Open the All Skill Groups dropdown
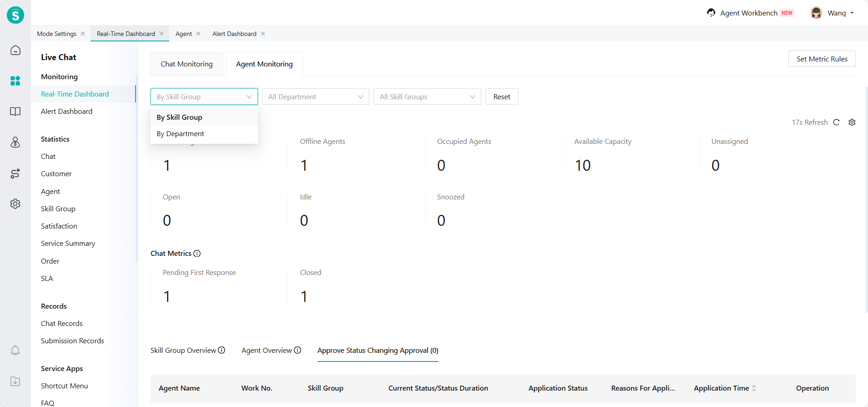Image resolution: width=868 pixels, height=407 pixels. coord(427,97)
